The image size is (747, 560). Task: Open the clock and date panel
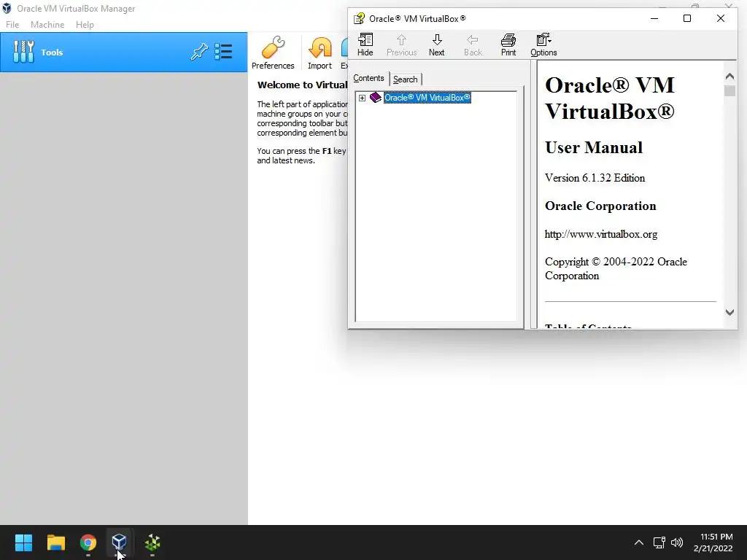[713, 542]
